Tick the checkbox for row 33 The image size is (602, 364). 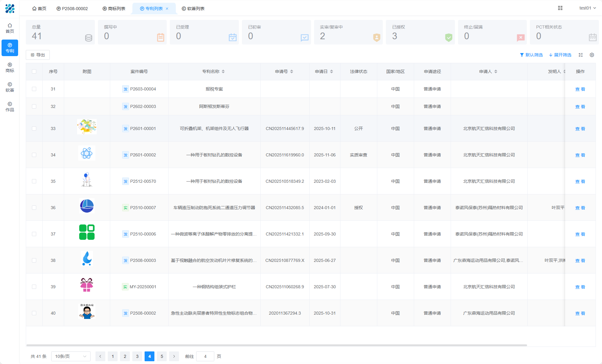point(34,128)
